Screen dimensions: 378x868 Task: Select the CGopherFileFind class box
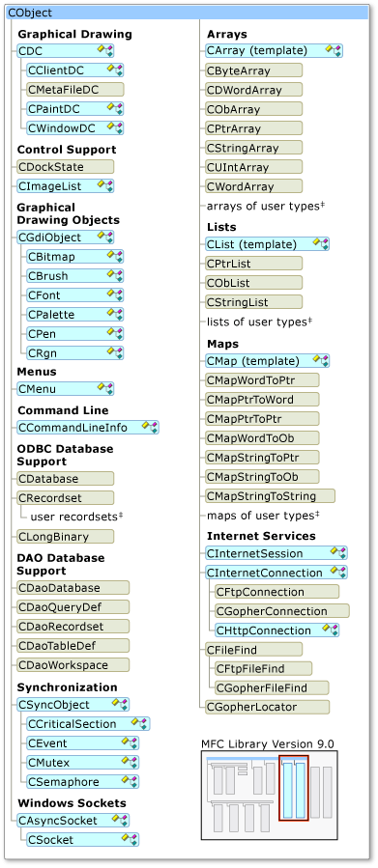point(272,688)
